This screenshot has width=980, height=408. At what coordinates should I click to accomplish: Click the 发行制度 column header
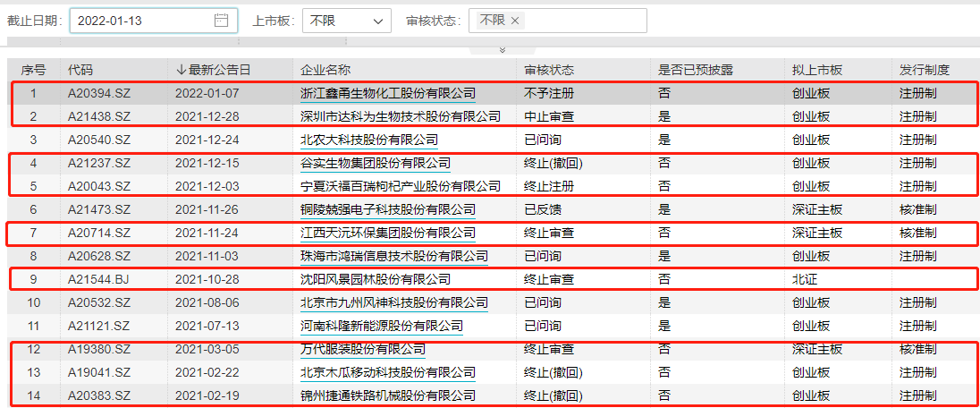pos(925,70)
